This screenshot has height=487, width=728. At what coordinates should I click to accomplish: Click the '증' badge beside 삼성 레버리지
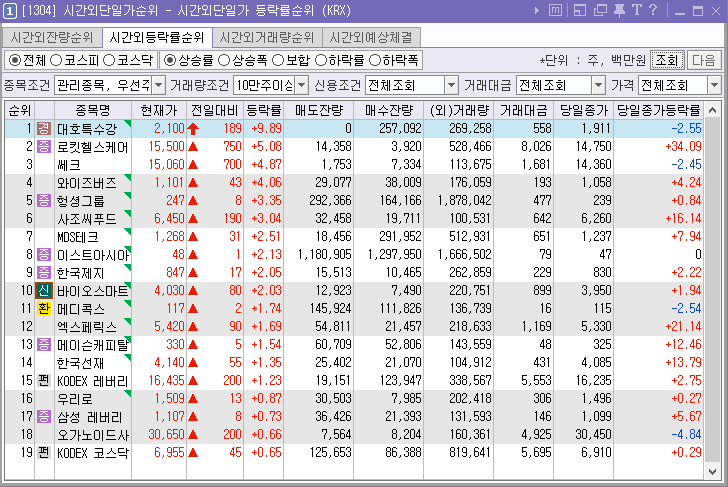[44, 416]
